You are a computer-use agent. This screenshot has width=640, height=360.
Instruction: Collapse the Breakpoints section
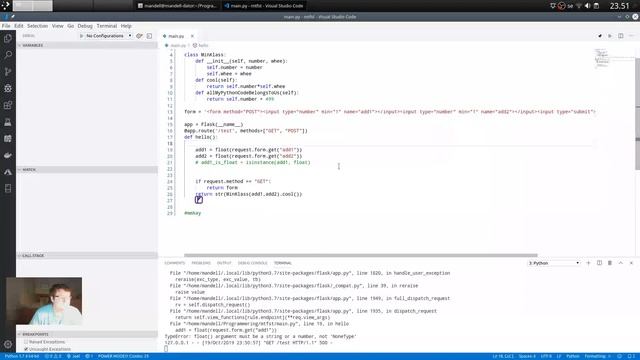tap(87, 334)
